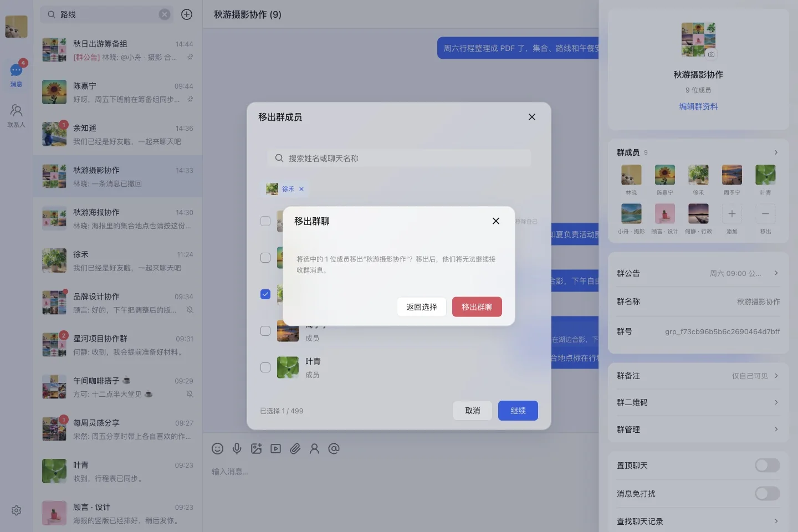This screenshot has width=798, height=532.
Task: Click 返回选择 to go back
Action: (x=422, y=307)
